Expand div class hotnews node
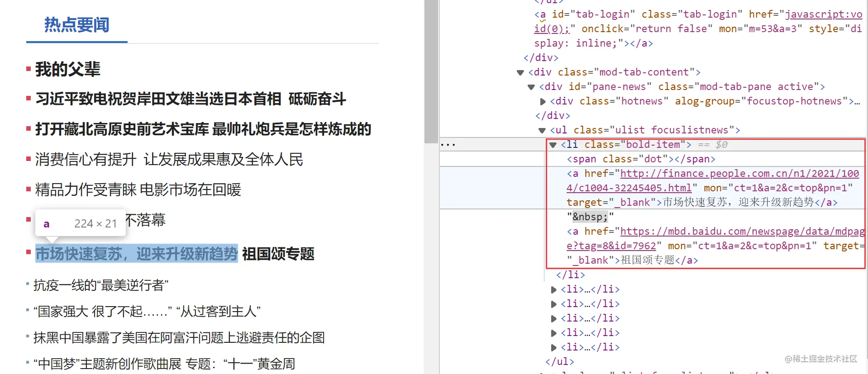868x374 pixels. point(543,101)
